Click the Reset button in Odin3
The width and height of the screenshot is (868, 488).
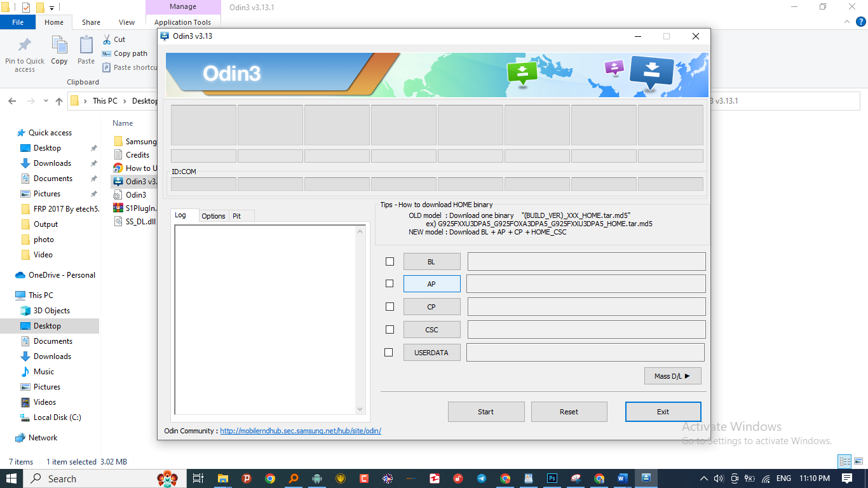click(x=569, y=412)
